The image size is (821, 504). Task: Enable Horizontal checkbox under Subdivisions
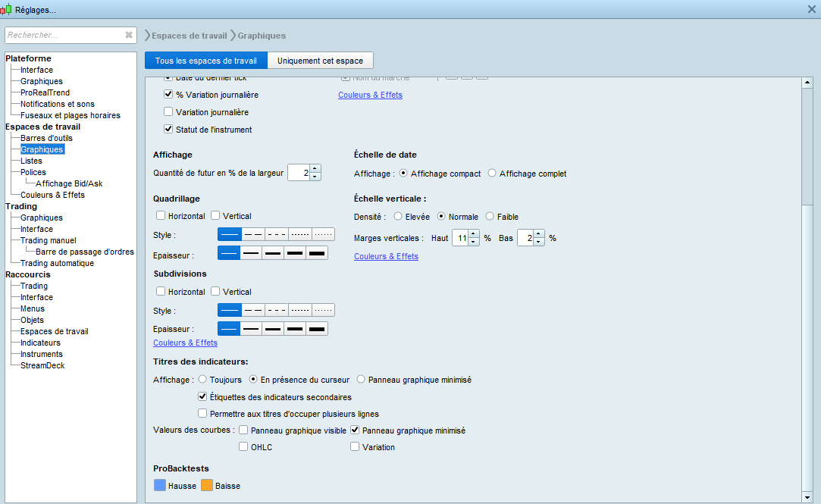(x=161, y=291)
